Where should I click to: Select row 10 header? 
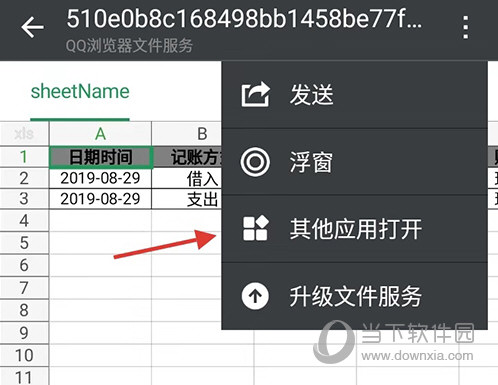[24, 355]
